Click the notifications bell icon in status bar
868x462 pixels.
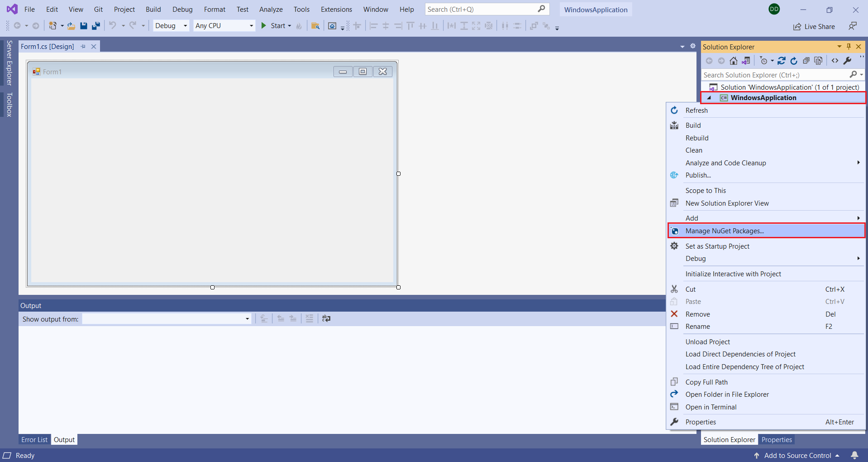854,455
